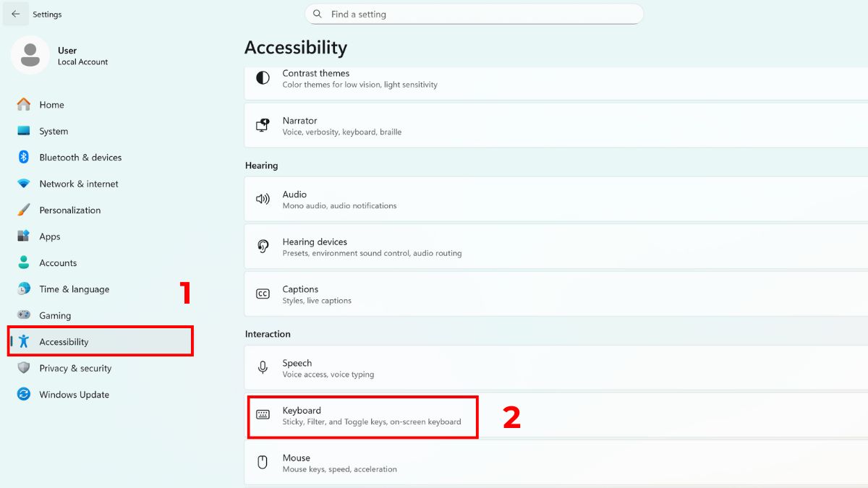The height and width of the screenshot is (488, 868).
Task: Select the Gaming controller icon
Action: click(22, 315)
